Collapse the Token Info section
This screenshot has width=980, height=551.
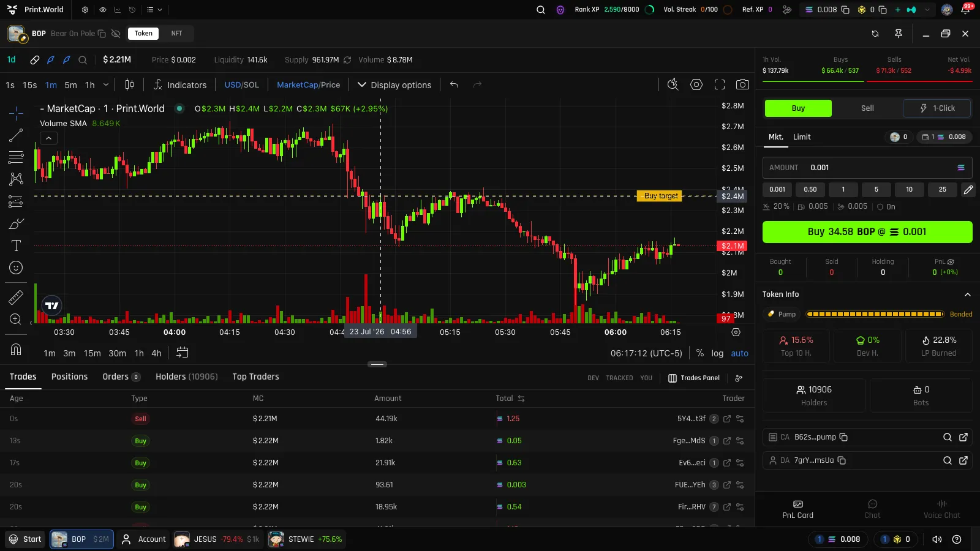tap(968, 294)
